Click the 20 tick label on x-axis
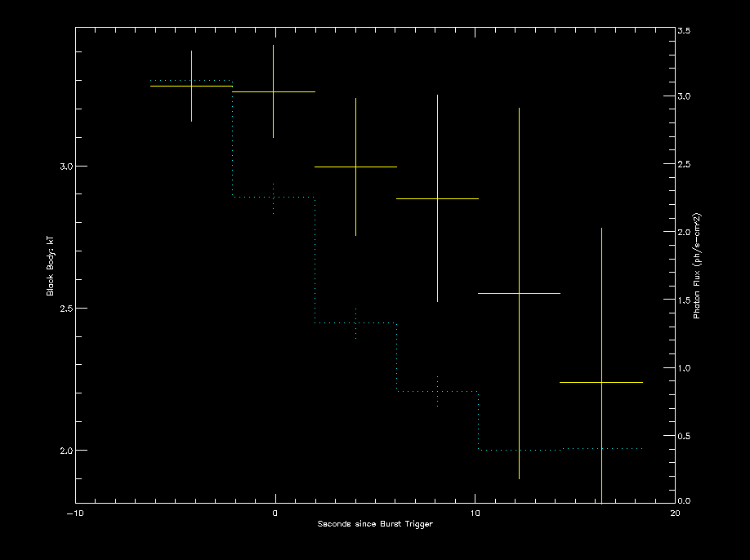Screen dimensions: 750x560 pos(674,513)
